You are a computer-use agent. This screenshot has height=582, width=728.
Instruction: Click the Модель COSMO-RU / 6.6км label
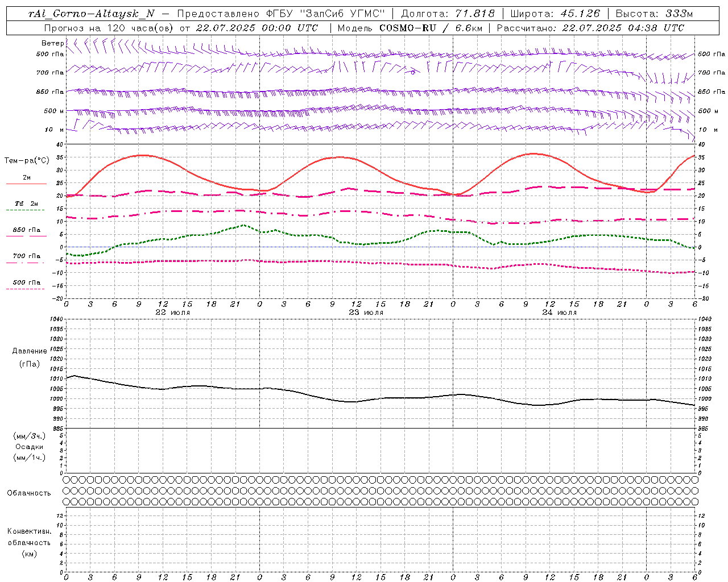pos(409,28)
